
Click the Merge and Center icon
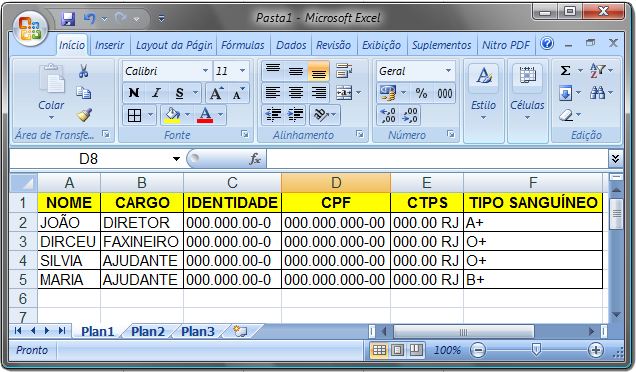tap(344, 93)
